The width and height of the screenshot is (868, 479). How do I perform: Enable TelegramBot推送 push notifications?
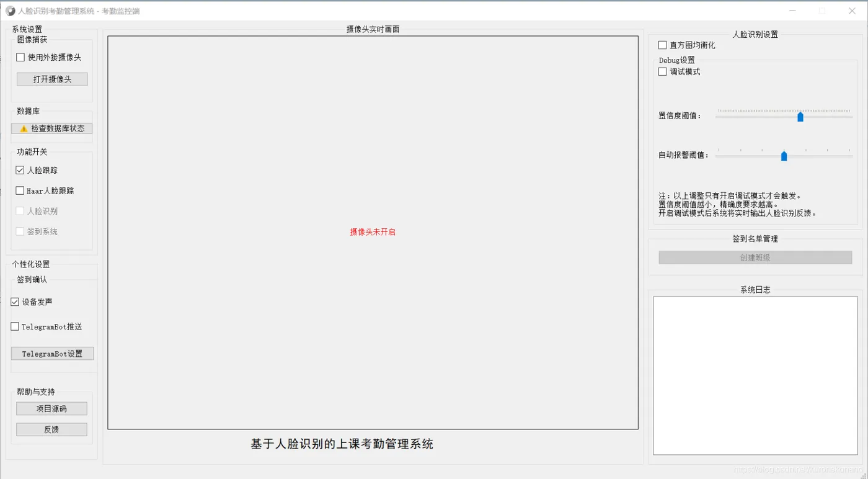(14, 326)
